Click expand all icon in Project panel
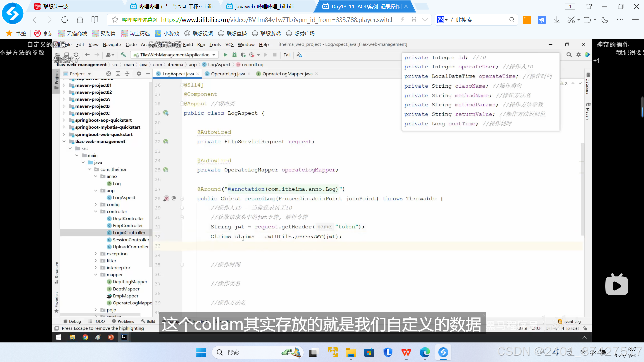This screenshot has width=644, height=362. click(x=118, y=74)
